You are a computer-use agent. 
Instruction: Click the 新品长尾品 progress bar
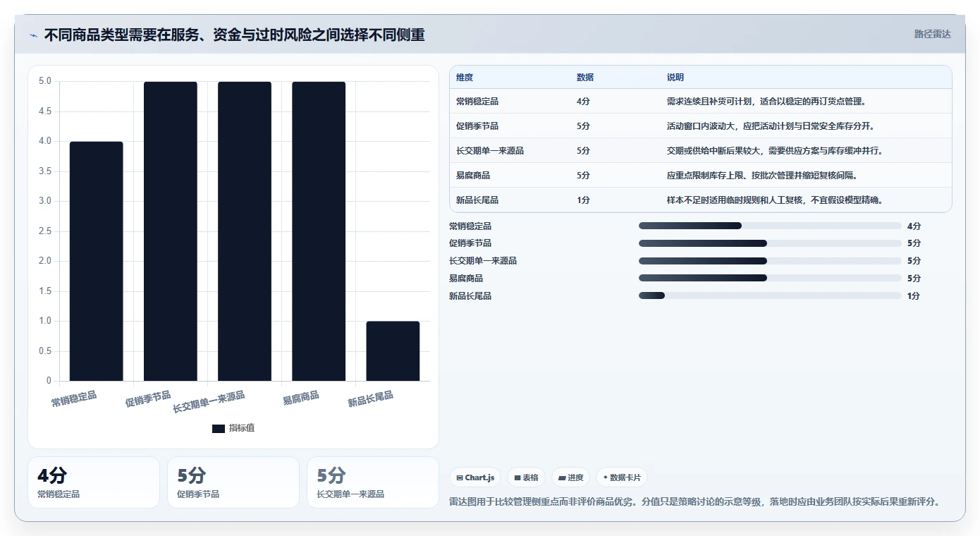(770, 296)
